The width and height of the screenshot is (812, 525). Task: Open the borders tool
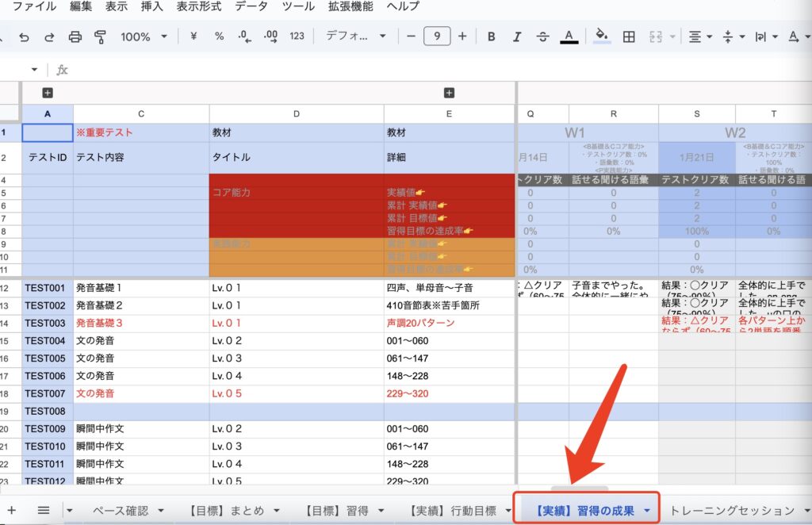coord(629,36)
